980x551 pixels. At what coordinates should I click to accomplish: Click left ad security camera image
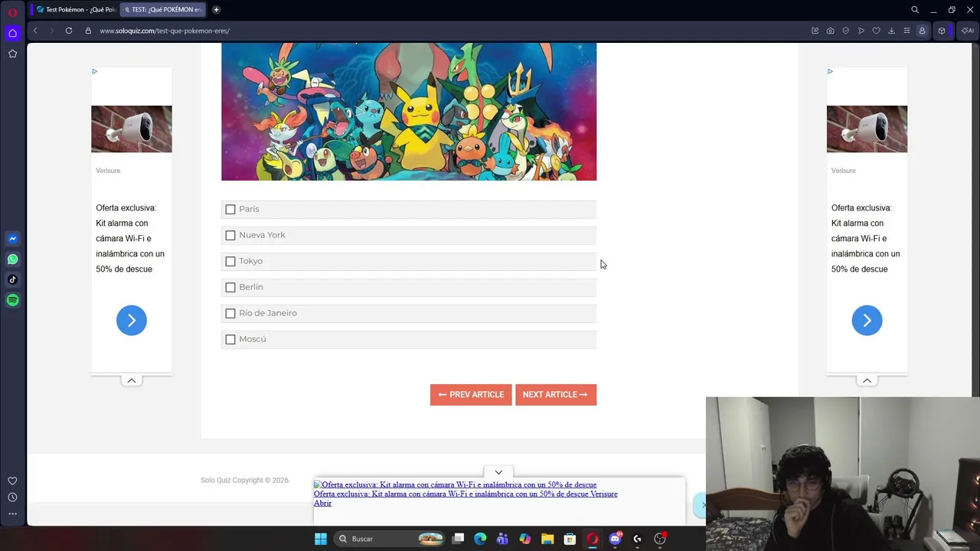pos(132,129)
